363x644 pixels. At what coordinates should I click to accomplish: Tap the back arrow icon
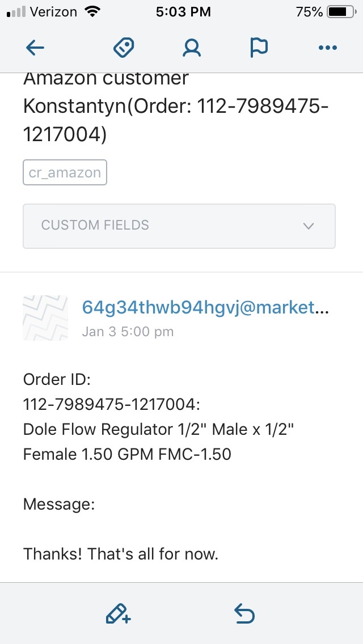(x=35, y=48)
